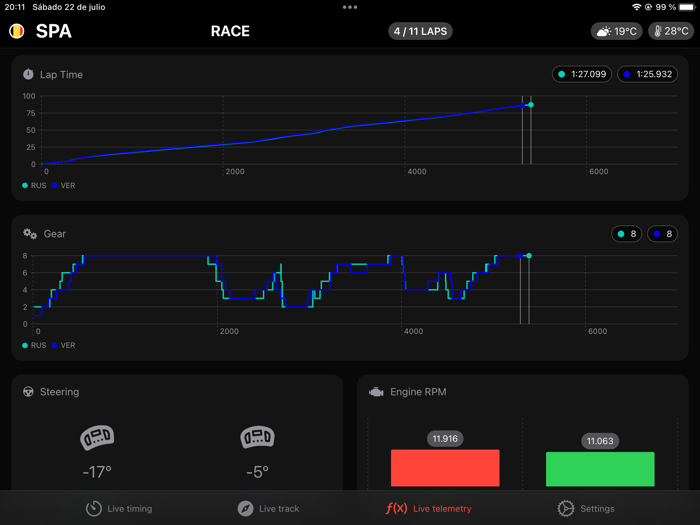
Task: Tap the steering wheel showing -17°
Action: point(97,437)
